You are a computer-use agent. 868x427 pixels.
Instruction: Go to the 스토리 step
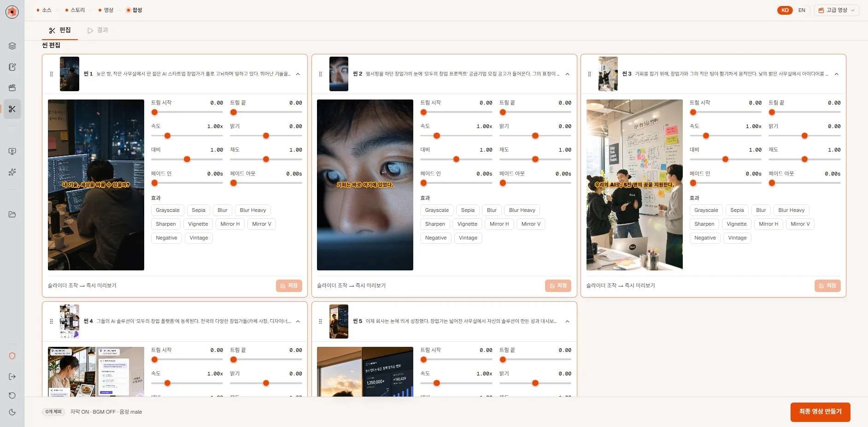tap(75, 10)
